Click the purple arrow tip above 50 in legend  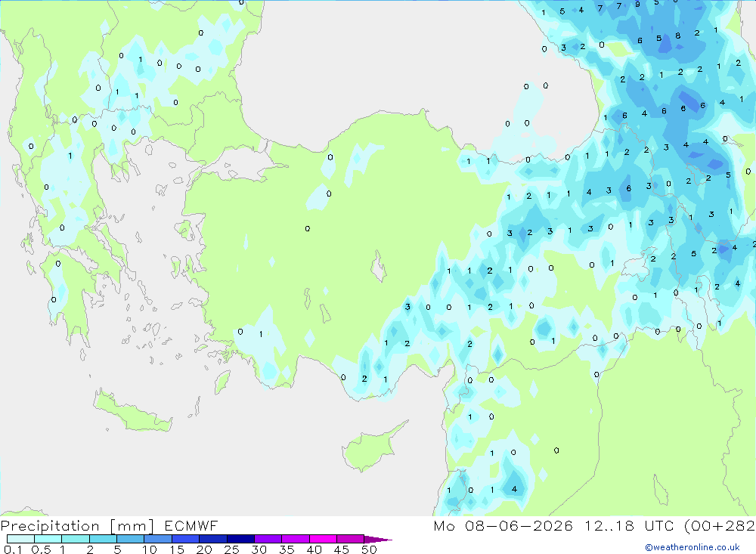378,540
